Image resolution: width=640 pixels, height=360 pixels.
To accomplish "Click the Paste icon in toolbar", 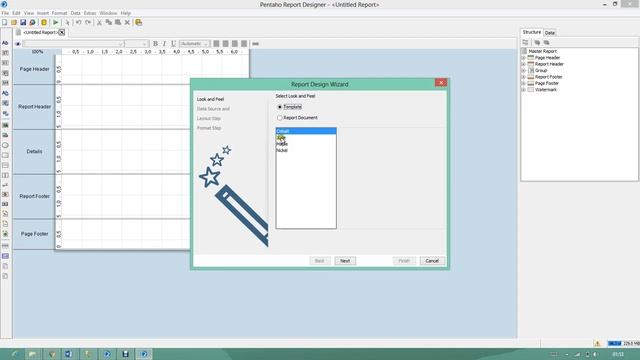I will click(118, 22).
